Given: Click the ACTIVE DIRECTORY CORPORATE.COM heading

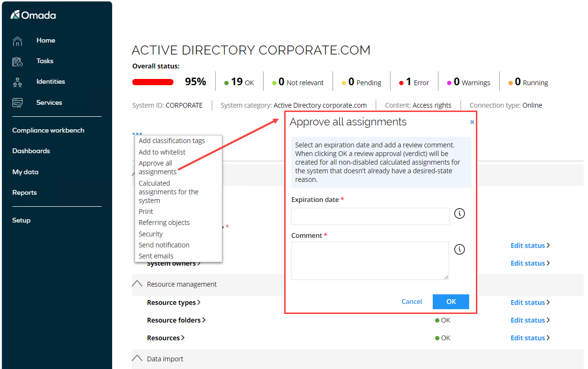Looking at the screenshot, I should (251, 50).
